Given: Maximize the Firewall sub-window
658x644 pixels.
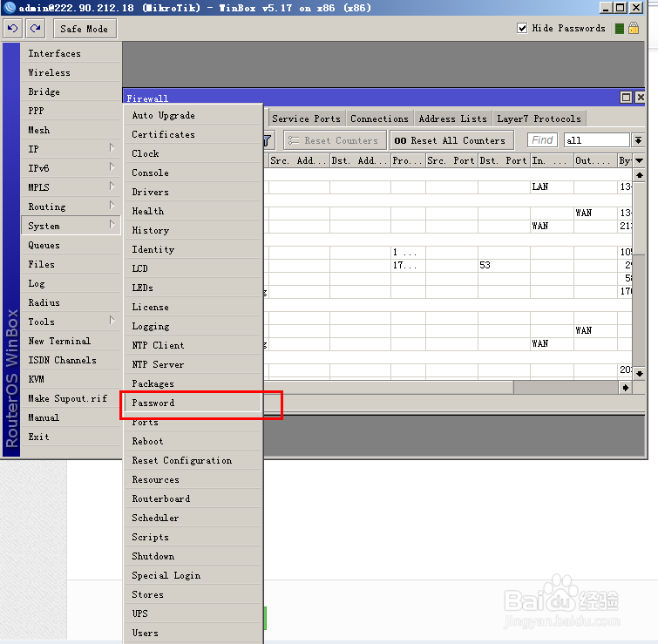Looking at the screenshot, I should [x=626, y=98].
